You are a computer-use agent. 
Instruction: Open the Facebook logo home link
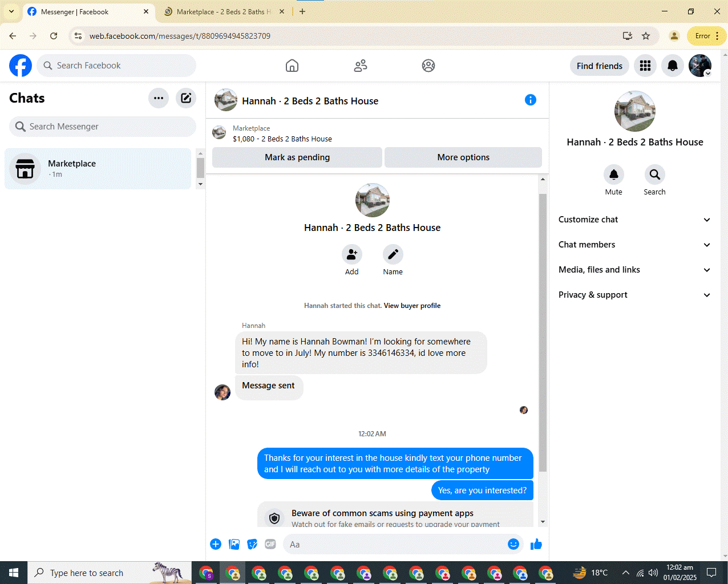point(21,66)
